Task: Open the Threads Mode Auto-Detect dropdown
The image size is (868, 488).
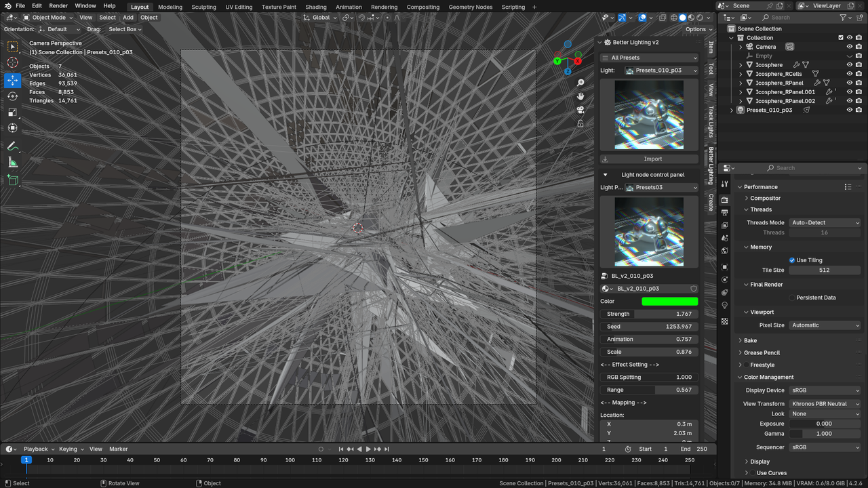Action: (825, 222)
